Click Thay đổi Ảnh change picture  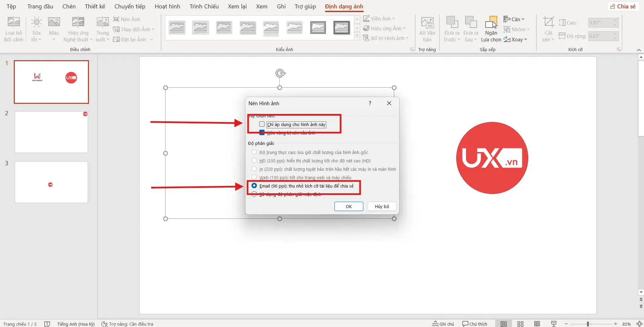(x=133, y=29)
